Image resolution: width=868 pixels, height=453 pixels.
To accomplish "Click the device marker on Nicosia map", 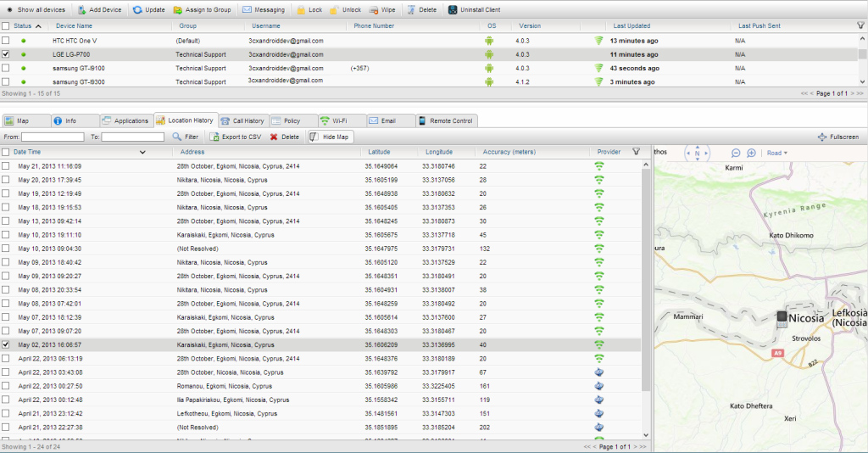I will [782, 318].
